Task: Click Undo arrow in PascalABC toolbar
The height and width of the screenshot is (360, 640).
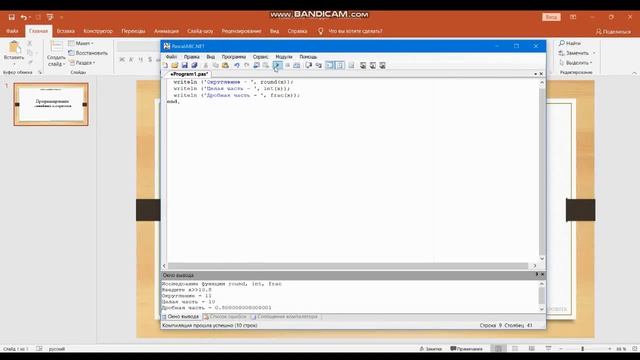Action: 237,65
